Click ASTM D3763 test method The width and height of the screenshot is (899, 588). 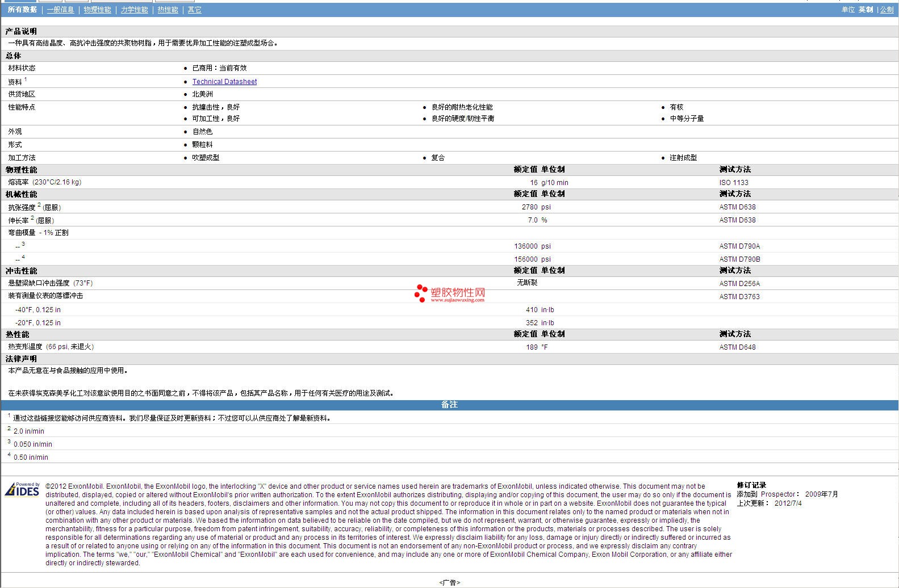click(x=739, y=297)
